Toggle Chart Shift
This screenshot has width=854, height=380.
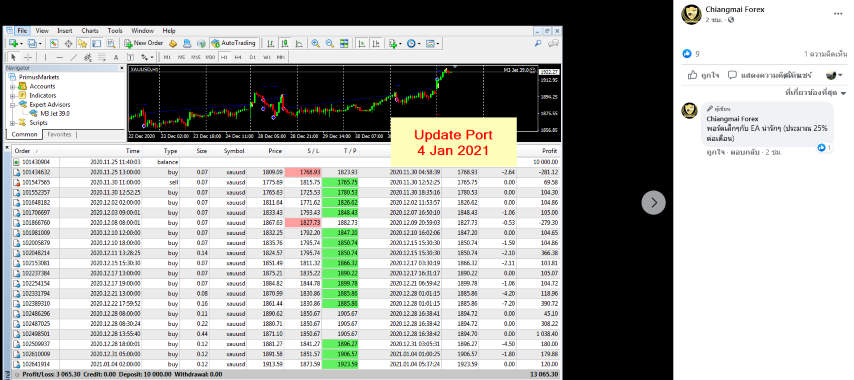(376, 44)
